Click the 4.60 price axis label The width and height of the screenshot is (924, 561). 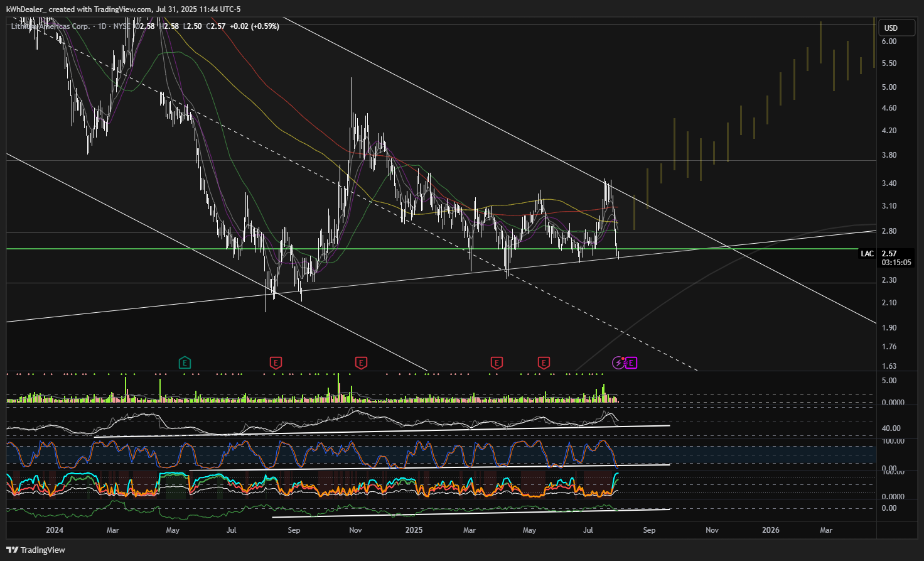(x=889, y=108)
